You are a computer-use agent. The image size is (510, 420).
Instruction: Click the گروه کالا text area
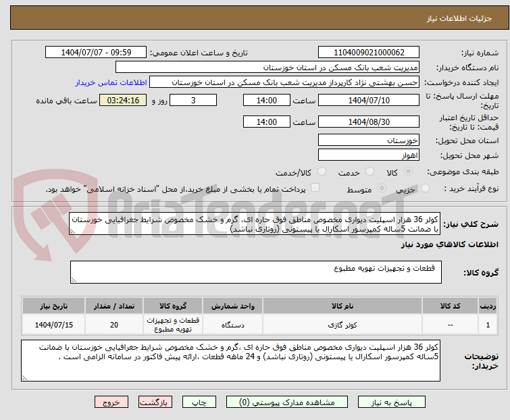tap(255, 272)
